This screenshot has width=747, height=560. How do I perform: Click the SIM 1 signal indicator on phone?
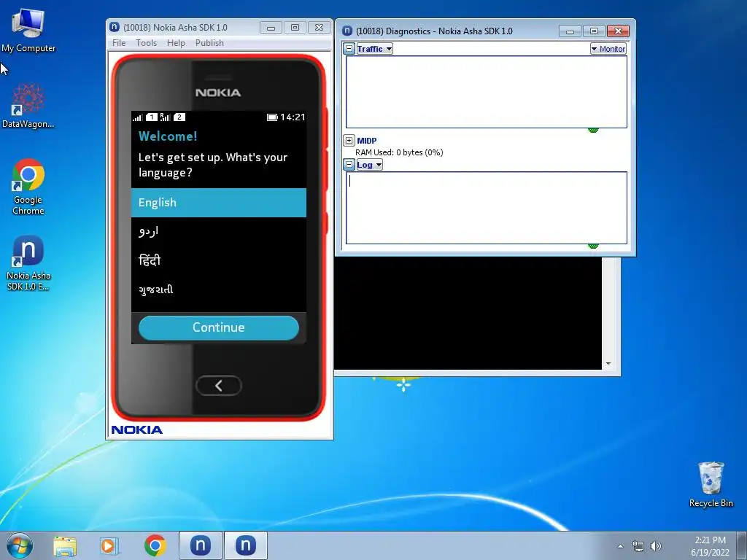click(x=145, y=117)
